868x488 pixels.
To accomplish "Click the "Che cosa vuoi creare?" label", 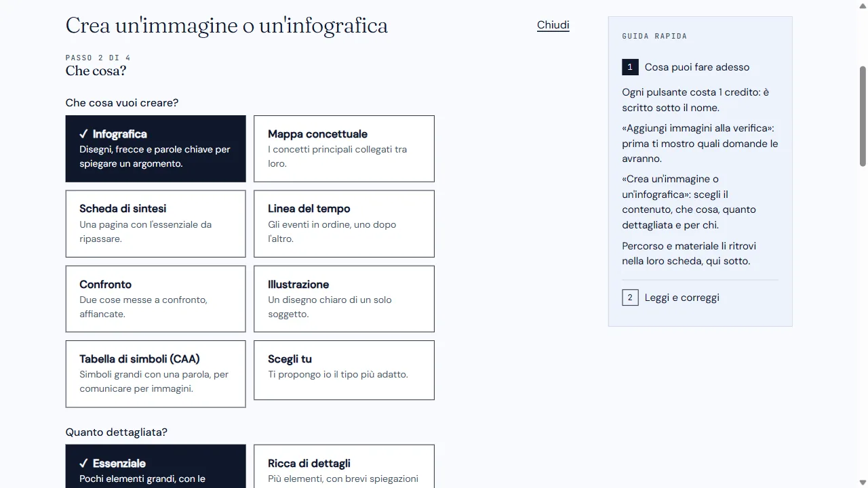I will coord(122,103).
